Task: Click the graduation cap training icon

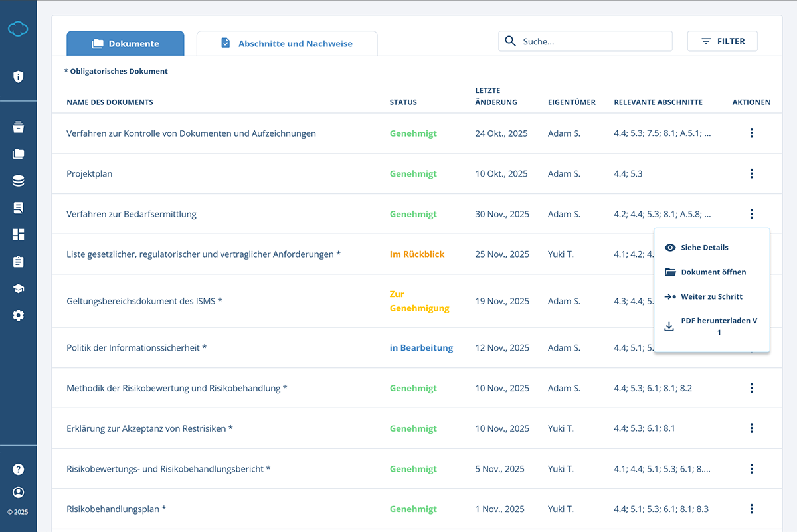Action: [18, 288]
